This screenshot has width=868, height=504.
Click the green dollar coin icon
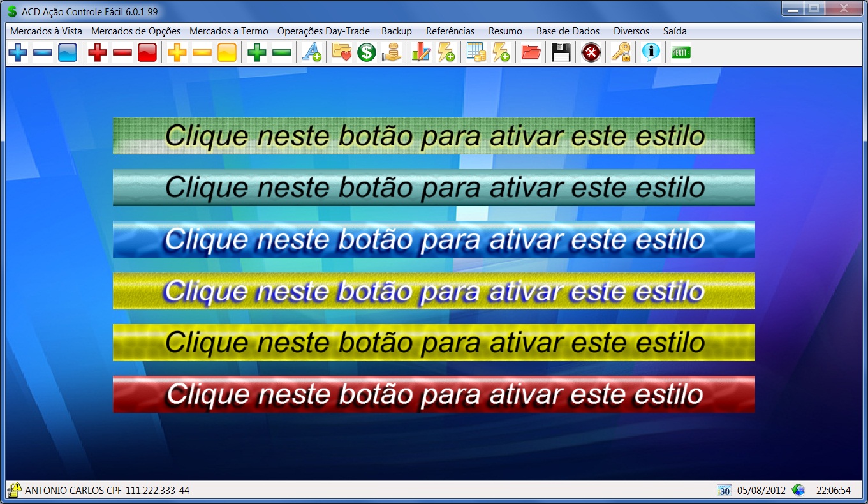pos(367,52)
